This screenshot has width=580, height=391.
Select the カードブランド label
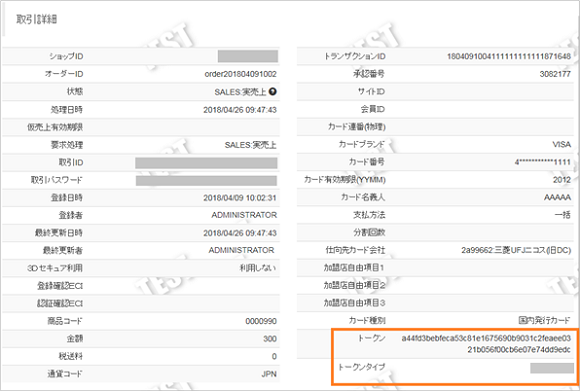[362, 144]
